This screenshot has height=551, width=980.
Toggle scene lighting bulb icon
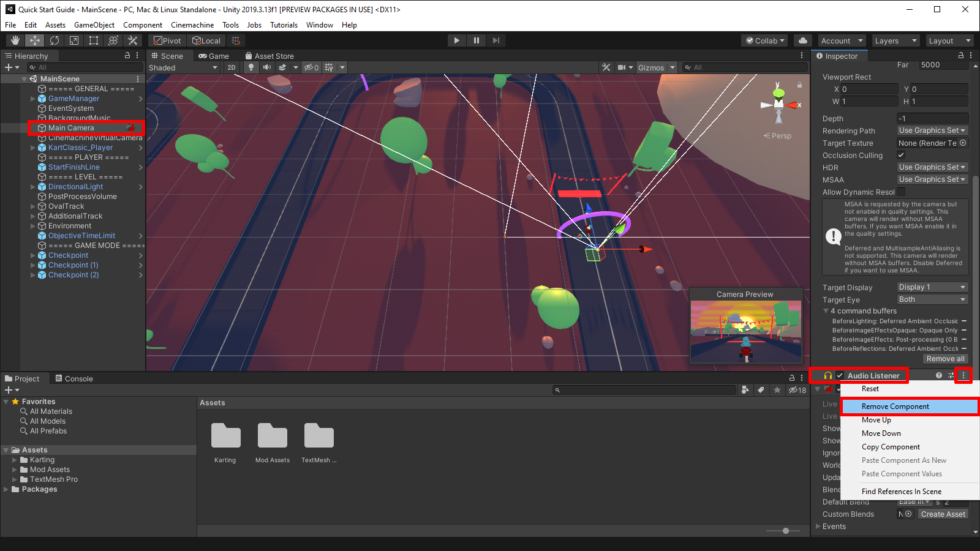point(251,67)
